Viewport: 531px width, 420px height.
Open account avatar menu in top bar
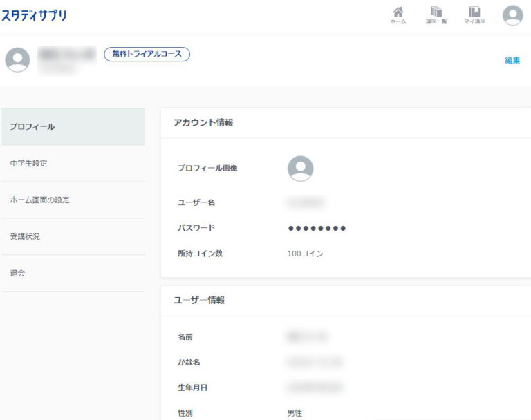point(512,15)
